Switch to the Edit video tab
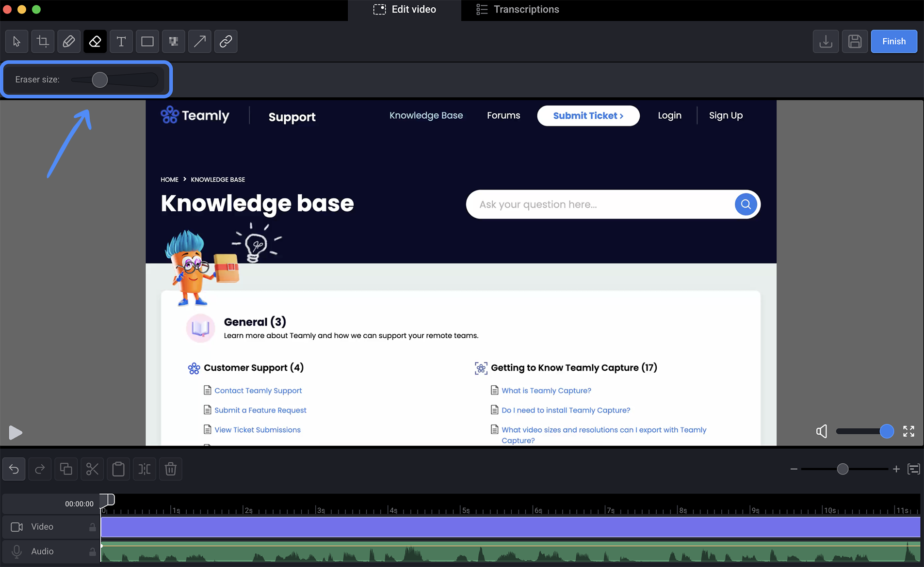The height and width of the screenshot is (567, 924). (x=405, y=10)
